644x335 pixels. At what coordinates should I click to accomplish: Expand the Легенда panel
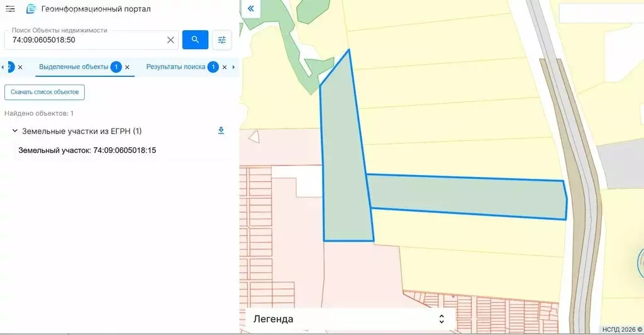point(441,319)
